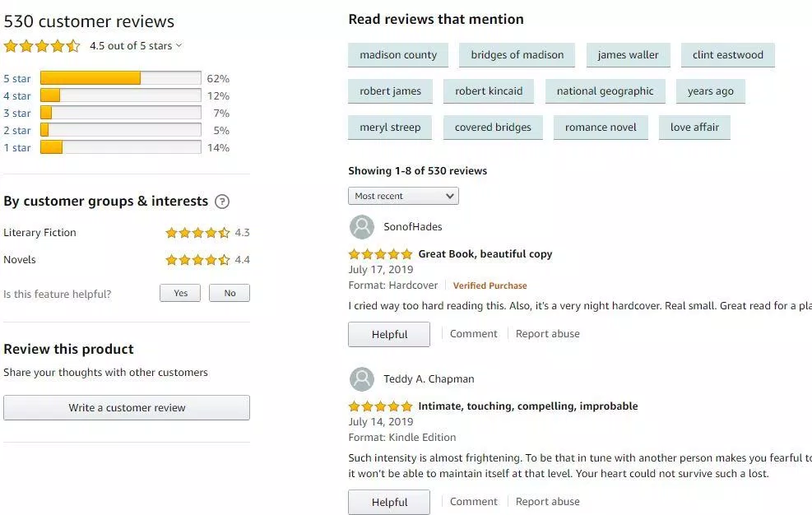Select the 'clint eastwood' keyword tag
The image size is (812, 515).
coord(727,55)
